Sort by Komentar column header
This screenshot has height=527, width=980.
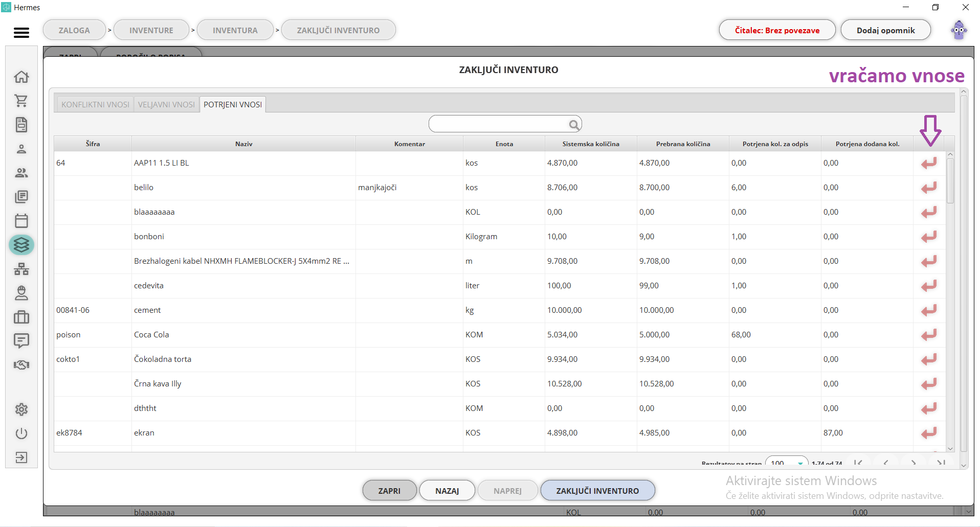point(409,144)
